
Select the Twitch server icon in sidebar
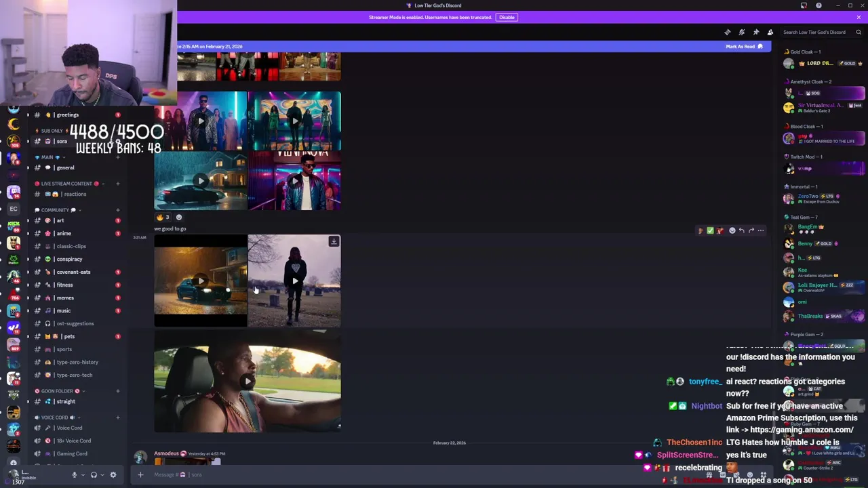tap(14, 192)
